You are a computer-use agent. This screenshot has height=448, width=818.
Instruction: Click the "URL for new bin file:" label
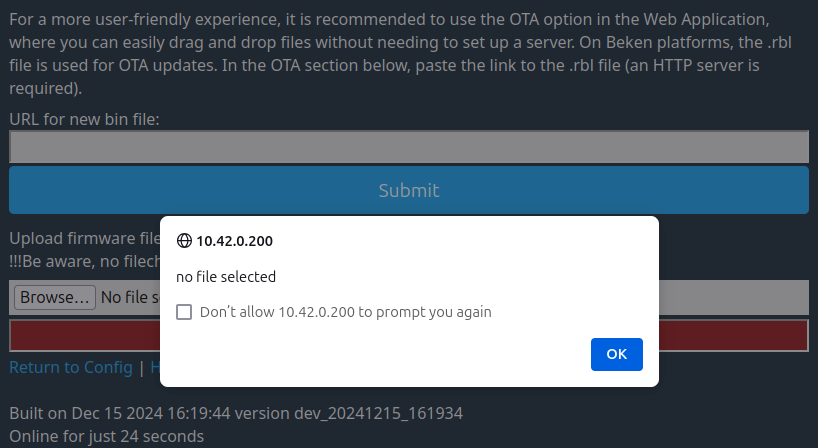[85, 119]
